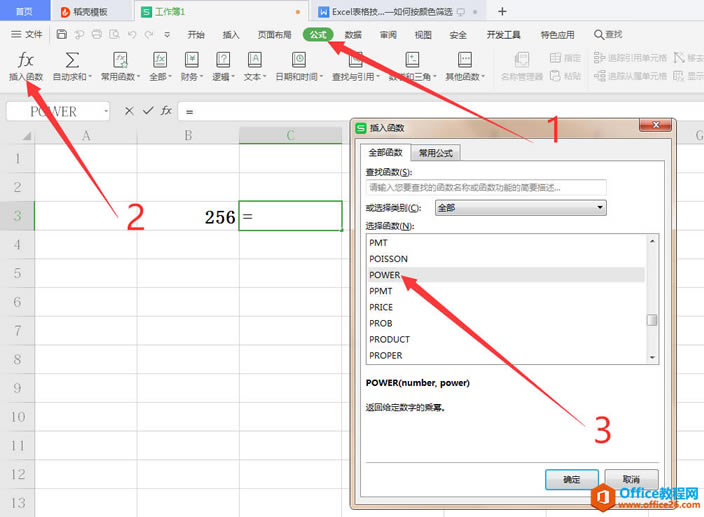Switch to the Home (开始) ribbon tab
The image size is (704, 517).
pyautogui.click(x=196, y=35)
